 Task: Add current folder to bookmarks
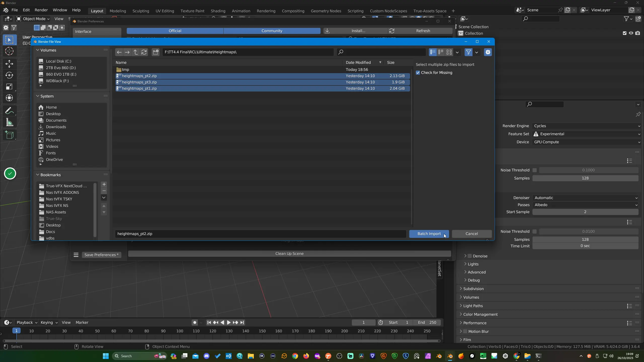coord(104,184)
